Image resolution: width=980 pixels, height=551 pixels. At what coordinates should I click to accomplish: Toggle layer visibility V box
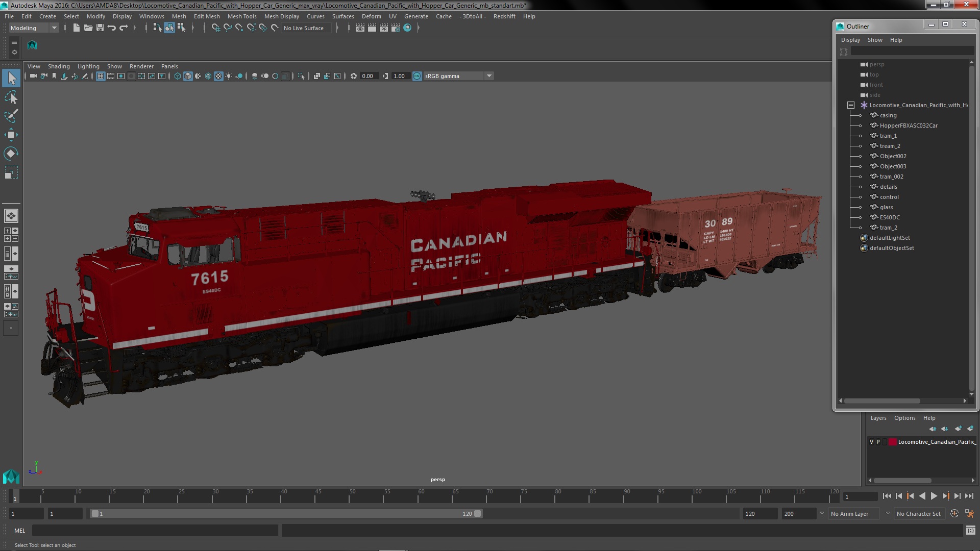point(871,442)
